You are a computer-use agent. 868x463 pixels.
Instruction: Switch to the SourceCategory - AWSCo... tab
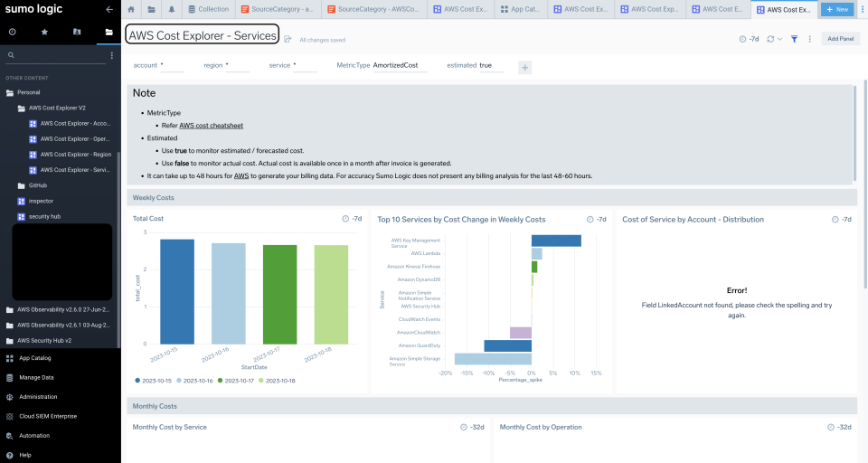(x=373, y=9)
